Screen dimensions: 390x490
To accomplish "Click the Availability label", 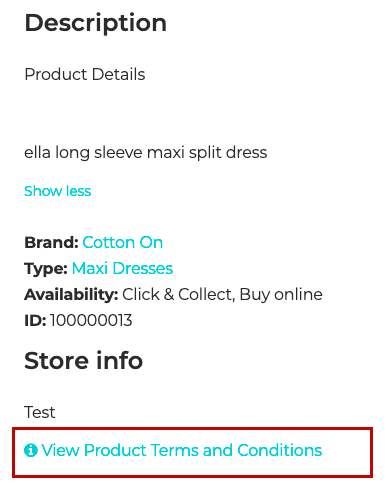I will pyautogui.click(x=71, y=294).
